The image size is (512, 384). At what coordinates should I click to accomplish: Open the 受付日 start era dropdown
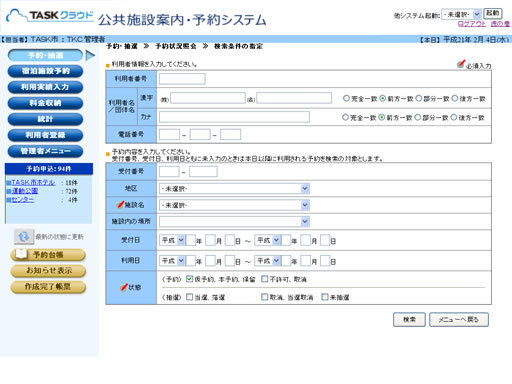pyautogui.click(x=172, y=240)
